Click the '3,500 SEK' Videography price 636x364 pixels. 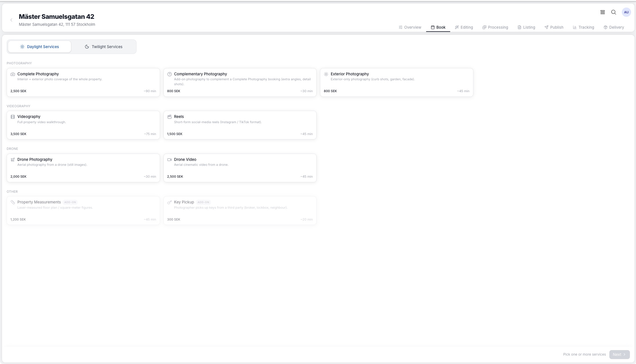coord(18,134)
